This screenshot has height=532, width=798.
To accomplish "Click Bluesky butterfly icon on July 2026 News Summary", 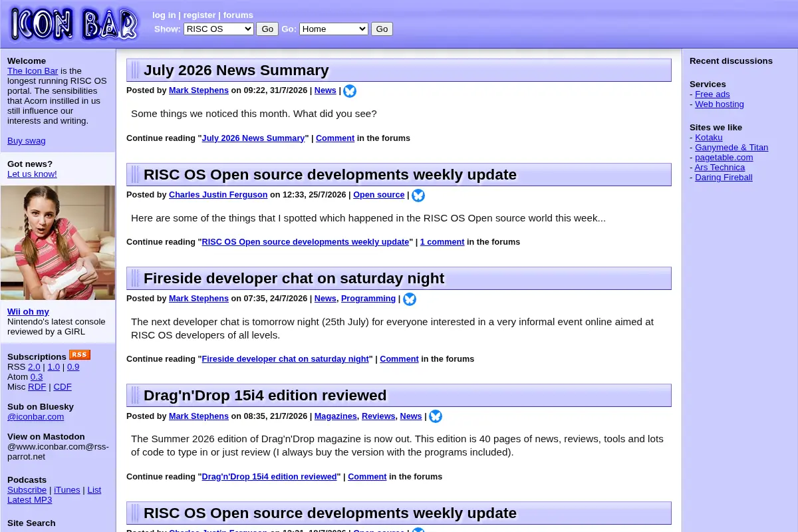I will (350, 91).
